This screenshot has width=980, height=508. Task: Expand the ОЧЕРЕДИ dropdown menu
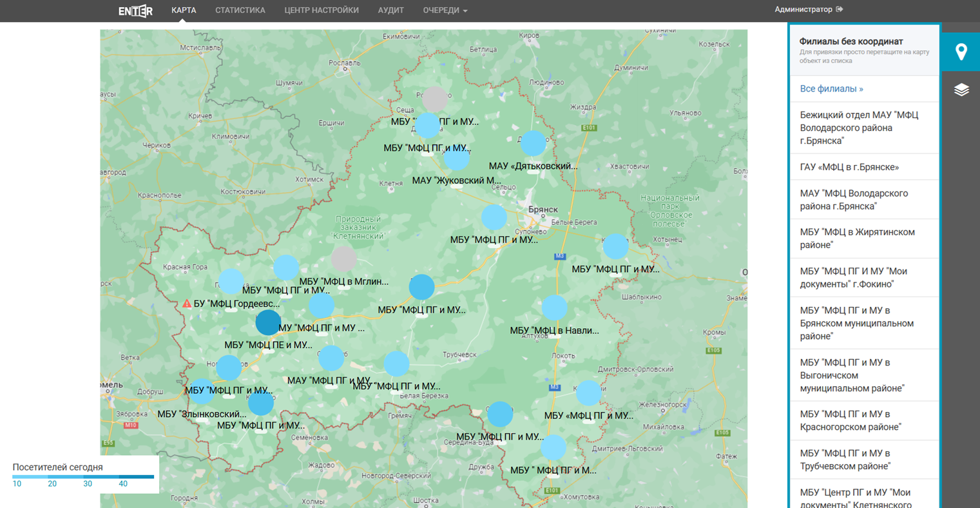click(x=445, y=10)
